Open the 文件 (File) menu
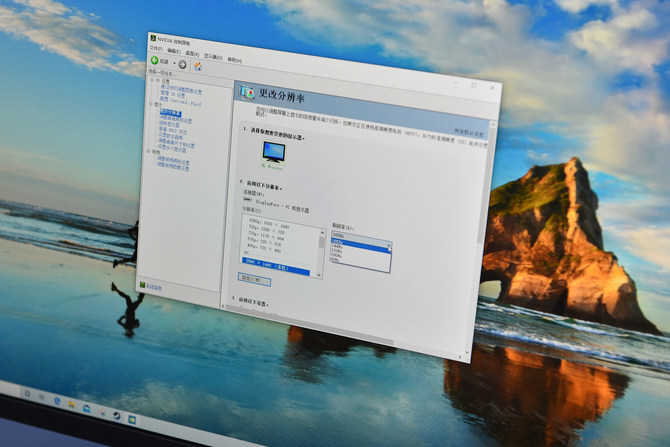This screenshot has width=670, height=447. pyautogui.click(x=156, y=49)
